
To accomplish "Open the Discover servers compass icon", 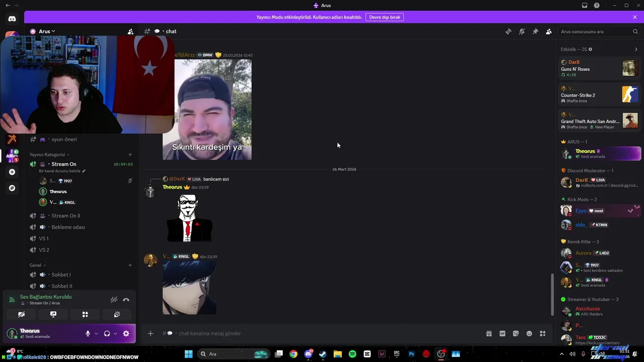I will (12, 188).
